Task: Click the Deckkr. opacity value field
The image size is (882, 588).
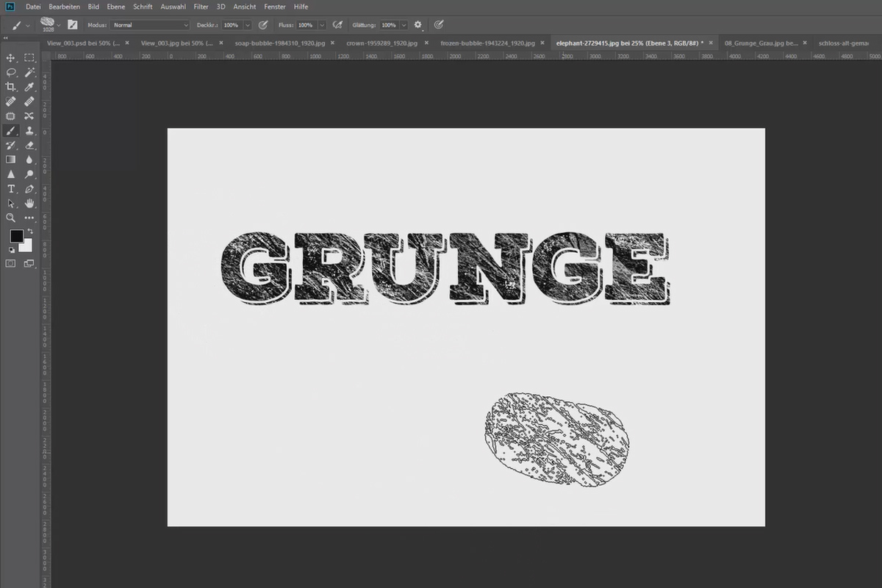Action: coord(232,24)
